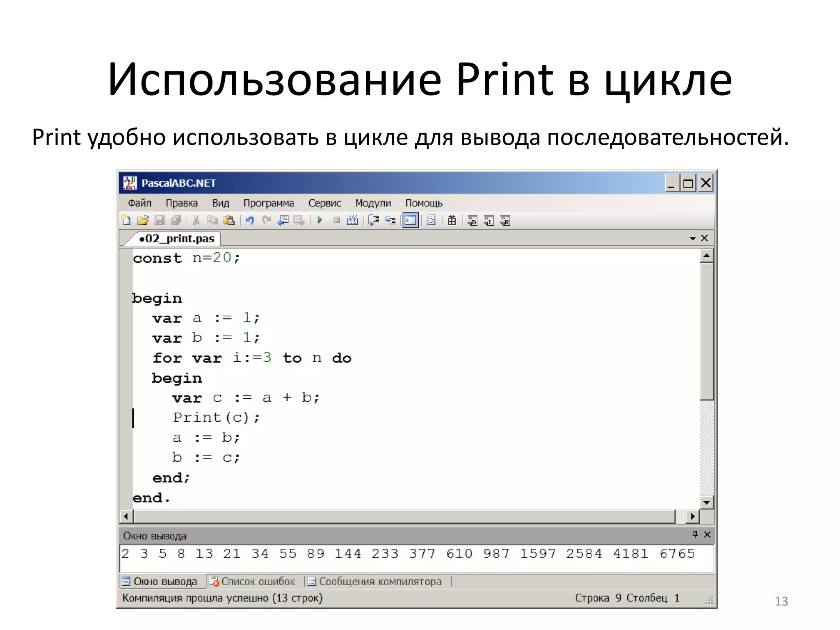The image size is (840, 630).
Task: Click the Paste clipboard icon
Action: (229, 220)
